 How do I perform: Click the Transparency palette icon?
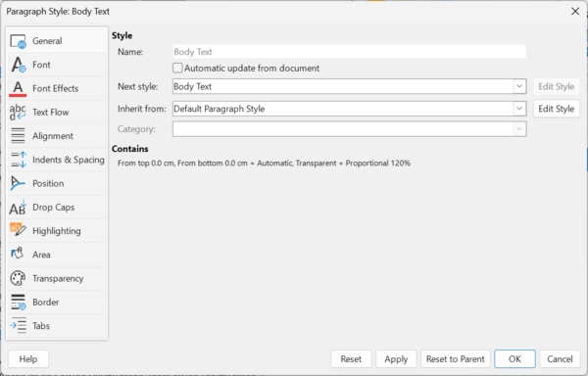[18, 278]
